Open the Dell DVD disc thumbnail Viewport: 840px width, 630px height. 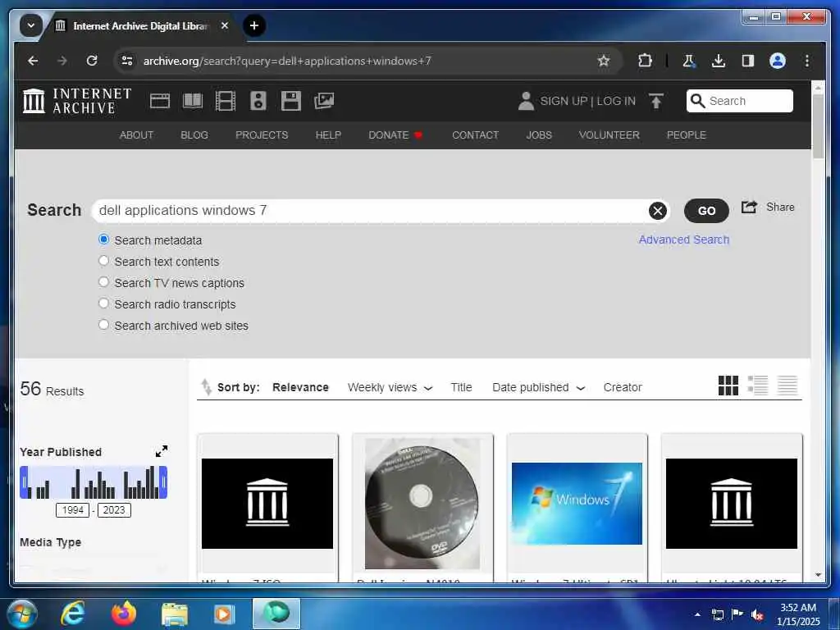[422, 504]
